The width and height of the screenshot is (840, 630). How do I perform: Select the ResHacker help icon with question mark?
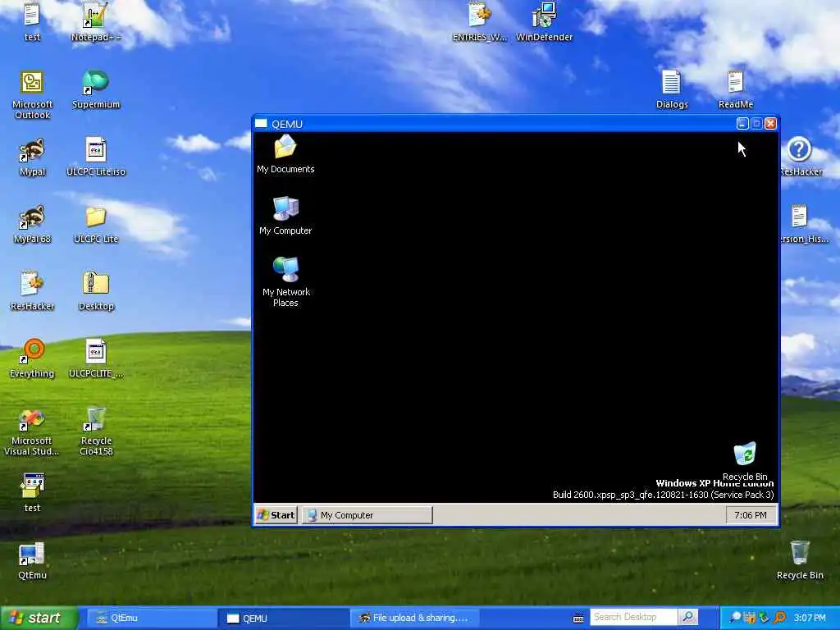click(x=800, y=157)
